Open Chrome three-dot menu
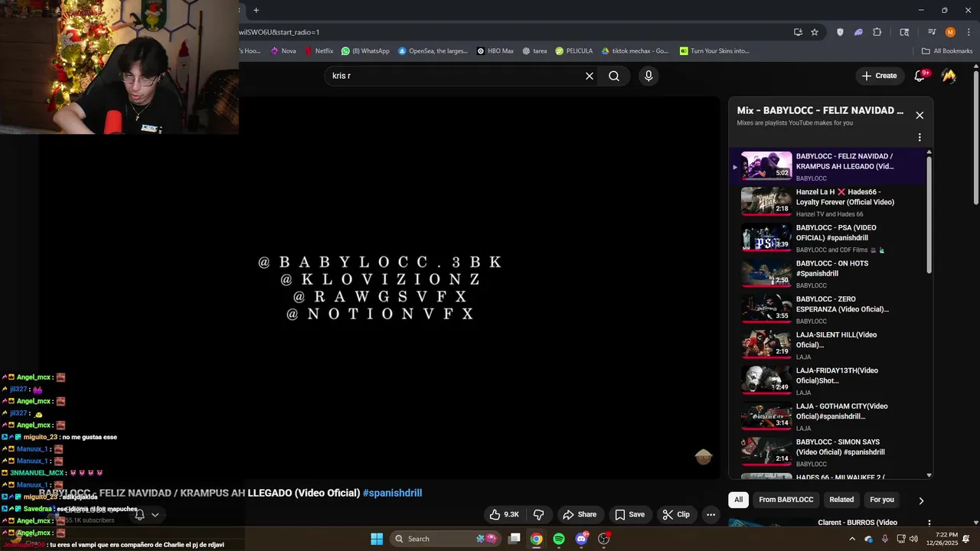Screen dimensions: 980x551 pyautogui.click(x=967, y=32)
